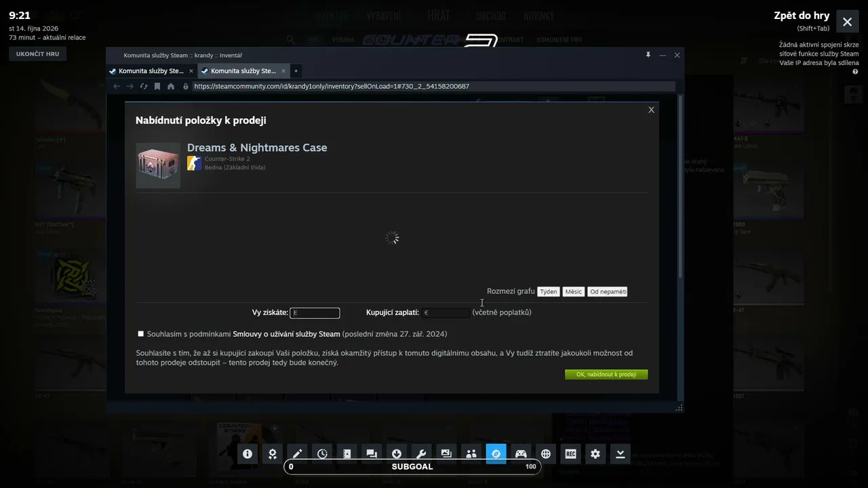Open the downloads arrow icon
This screenshot has height=488, width=868.
[x=397, y=454]
